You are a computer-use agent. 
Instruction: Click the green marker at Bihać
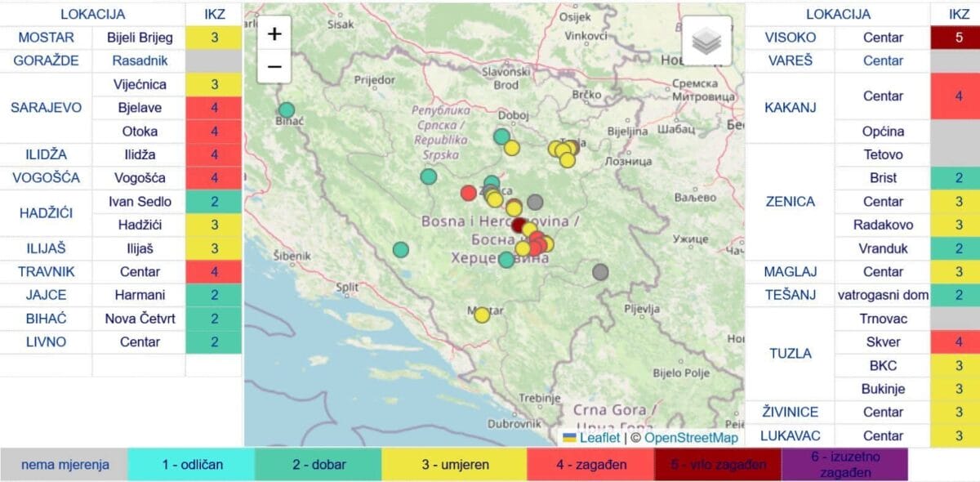(286, 110)
